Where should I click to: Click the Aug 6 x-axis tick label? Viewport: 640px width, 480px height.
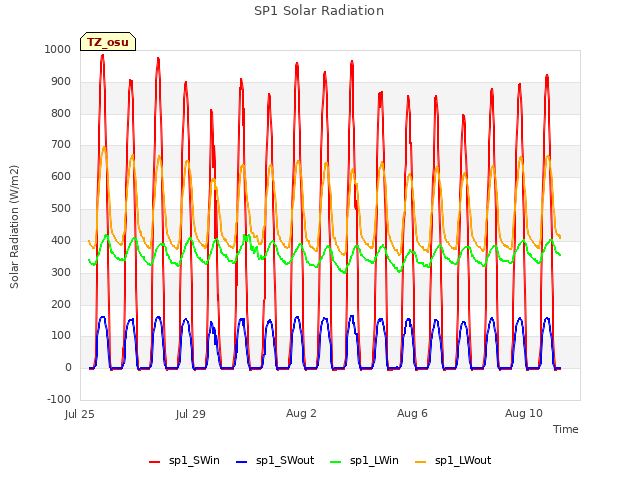(412, 413)
